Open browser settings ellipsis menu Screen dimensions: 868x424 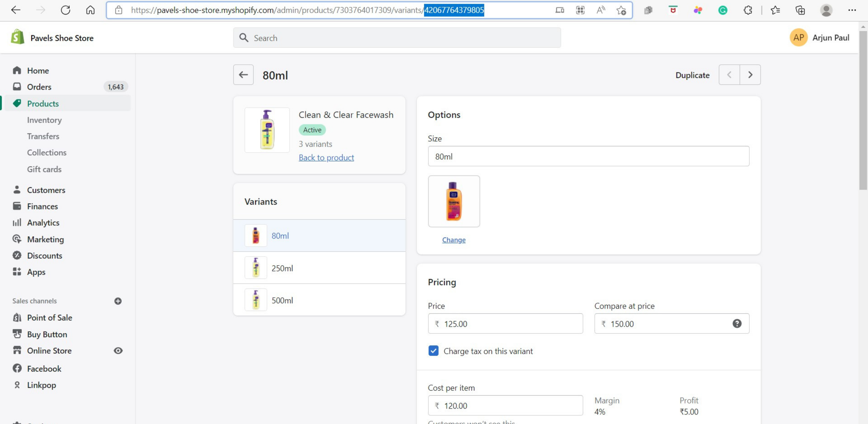pos(852,10)
